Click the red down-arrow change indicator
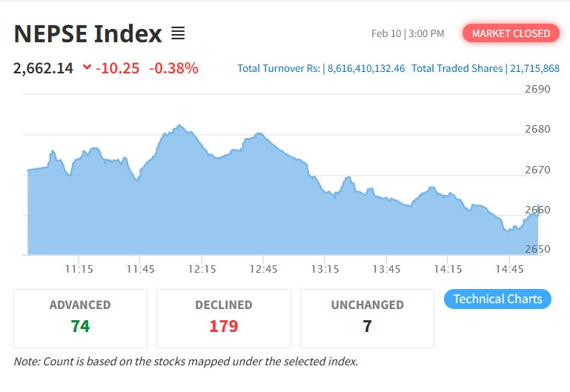The image size is (570, 392). pos(87,68)
